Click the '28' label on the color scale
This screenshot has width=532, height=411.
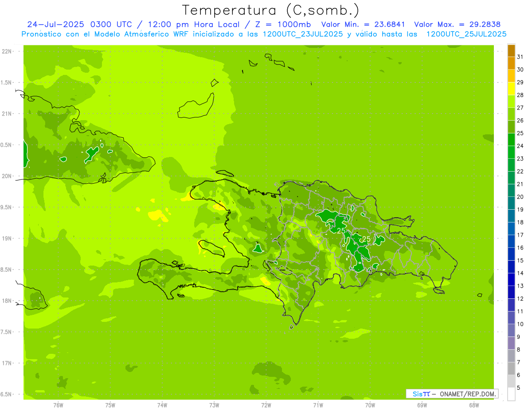tap(520, 95)
